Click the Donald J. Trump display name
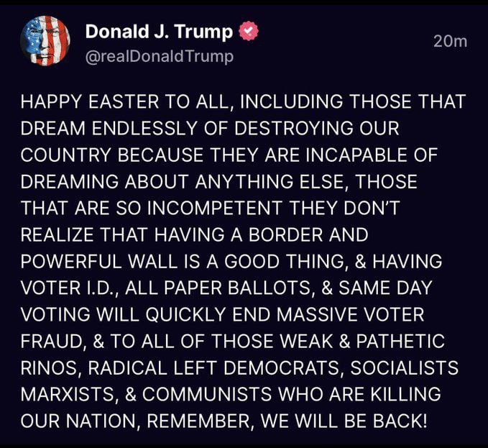The height and width of the screenshot is (448, 488). point(159,32)
